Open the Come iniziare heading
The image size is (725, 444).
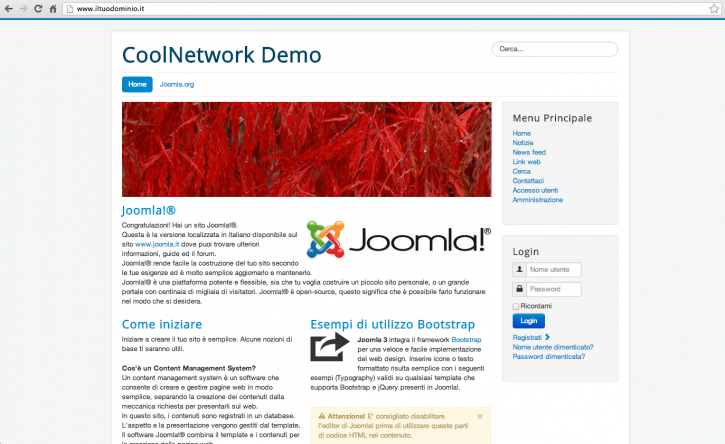pos(162,324)
